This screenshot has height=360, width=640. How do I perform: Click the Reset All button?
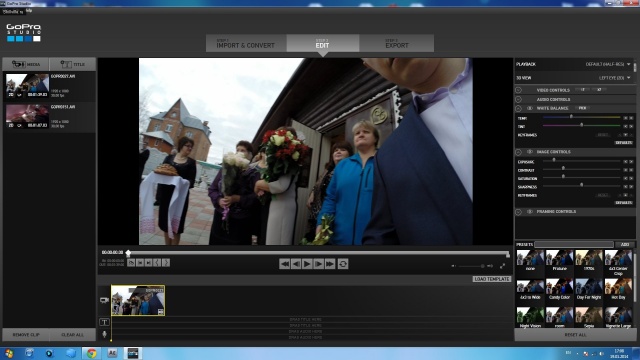575,335
